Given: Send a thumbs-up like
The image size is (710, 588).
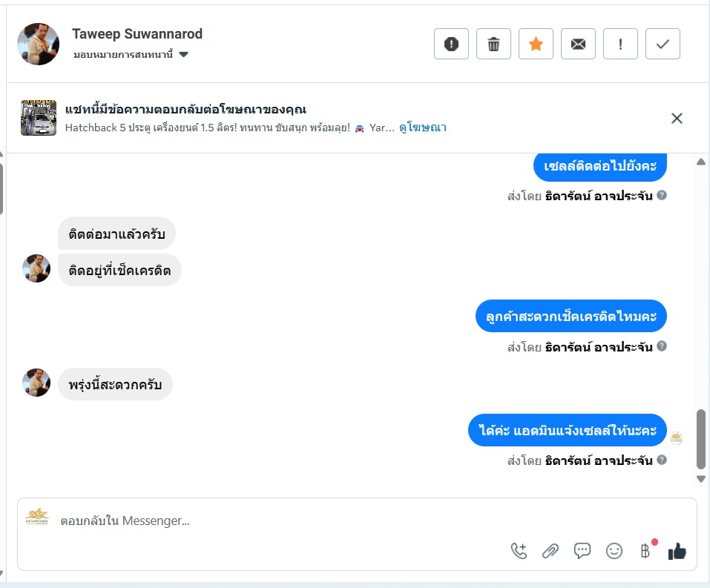Looking at the screenshot, I should click(x=677, y=551).
